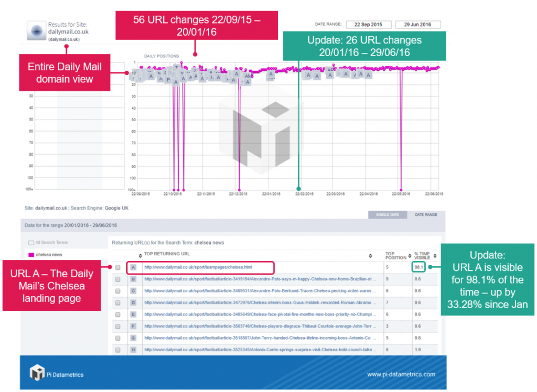Check the All Search Terms checkbox
This screenshot has width=537, height=392.
click(x=31, y=243)
